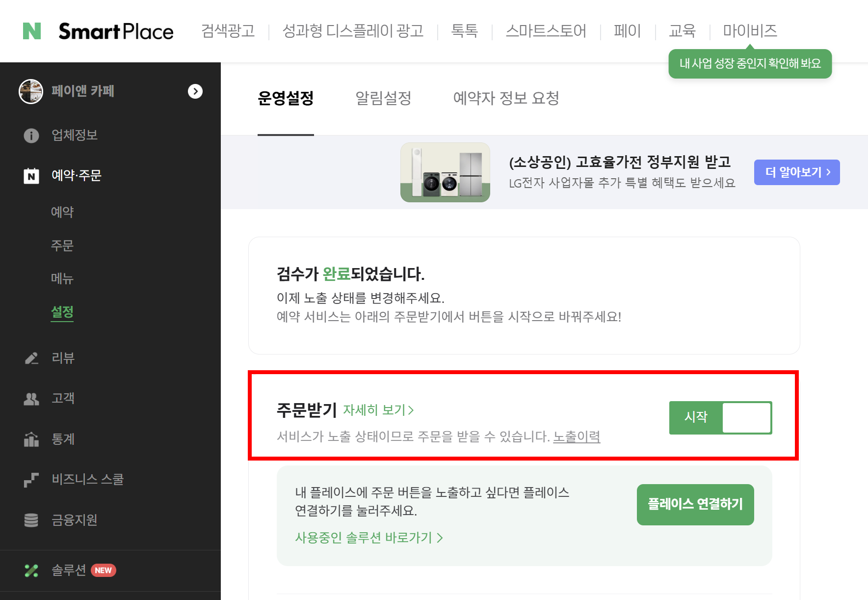Viewport: 868px width, 600px height.
Task: Click the 솔루션 tools icon
Action: pyautogui.click(x=31, y=571)
